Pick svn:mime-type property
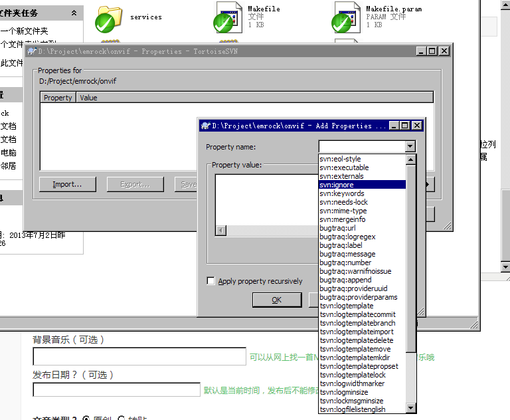The width and height of the screenshot is (510, 420). (x=363, y=211)
